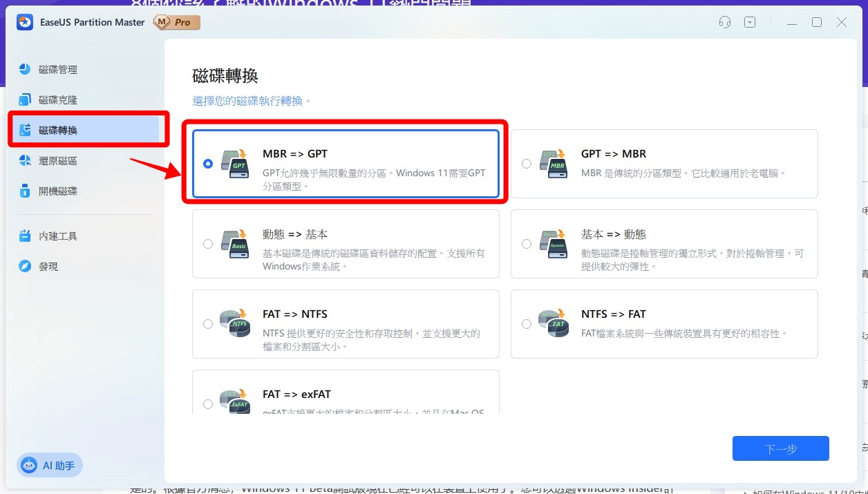Click the GPT => MBR option title
This screenshot has width=868, height=494.
pos(614,153)
